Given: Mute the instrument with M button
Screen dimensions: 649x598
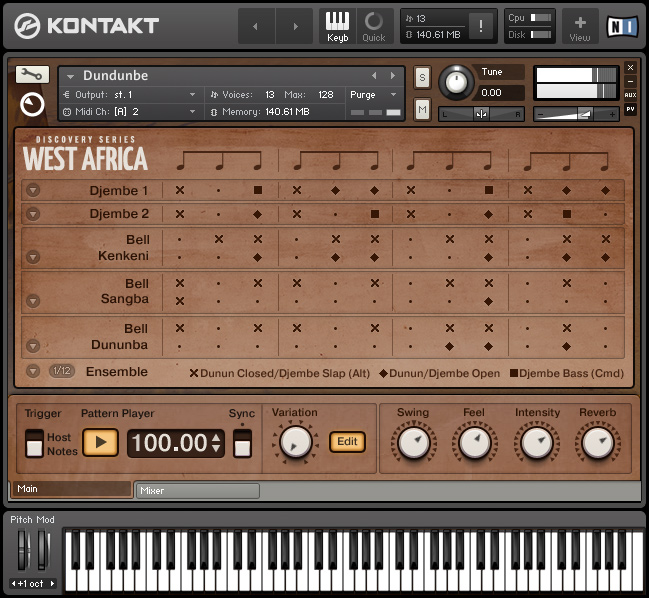Looking at the screenshot, I should [x=422, y=110].
